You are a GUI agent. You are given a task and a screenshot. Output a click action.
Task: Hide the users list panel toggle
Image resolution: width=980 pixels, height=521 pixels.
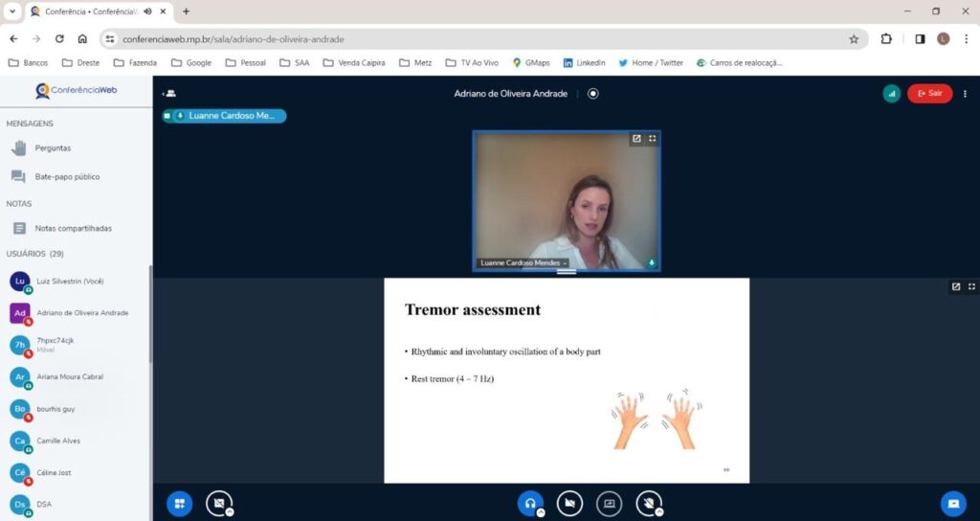coord(169,94)
